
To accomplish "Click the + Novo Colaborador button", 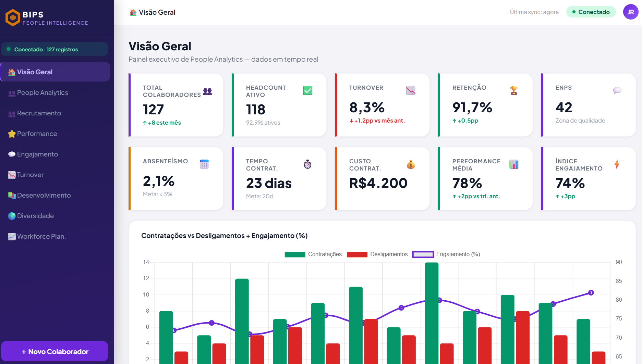I will 54,351.
